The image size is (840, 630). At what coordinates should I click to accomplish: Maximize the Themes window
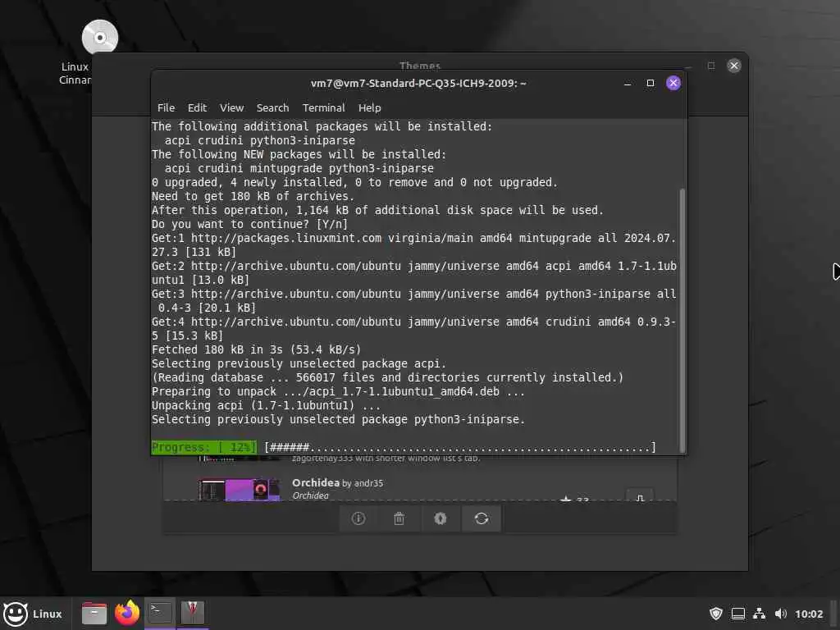click(x=711, y=66)
